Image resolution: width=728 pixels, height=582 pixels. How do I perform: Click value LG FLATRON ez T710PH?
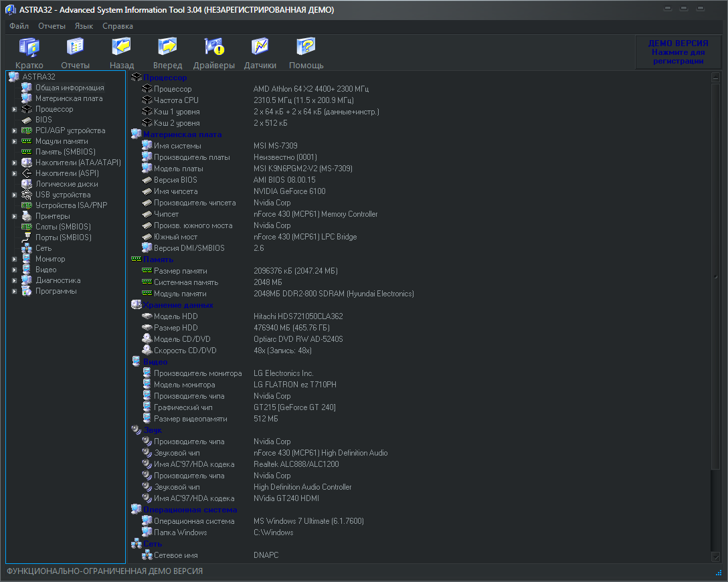295,384
